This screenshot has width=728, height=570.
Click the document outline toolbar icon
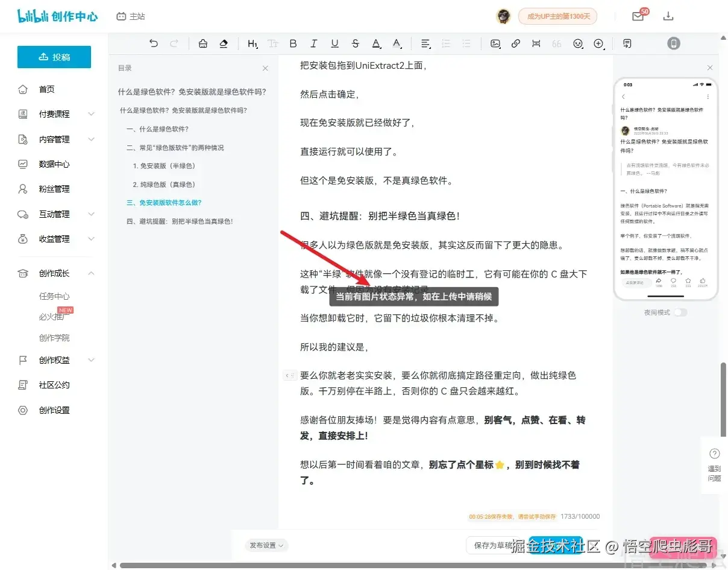(x=627, y=43)
